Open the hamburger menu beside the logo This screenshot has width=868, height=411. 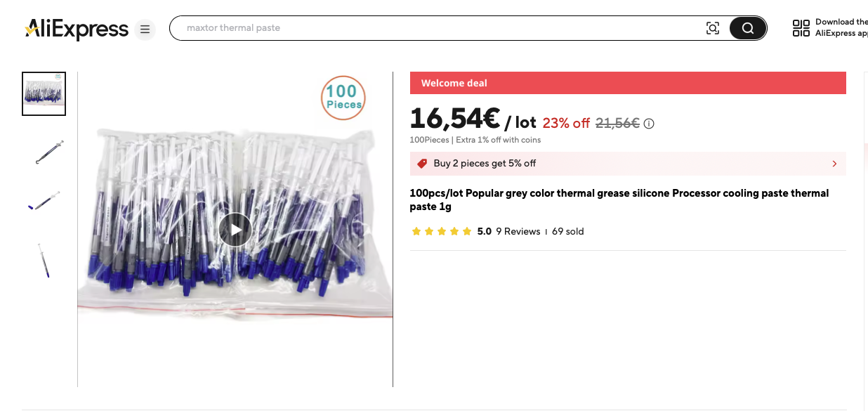point(145,30)
